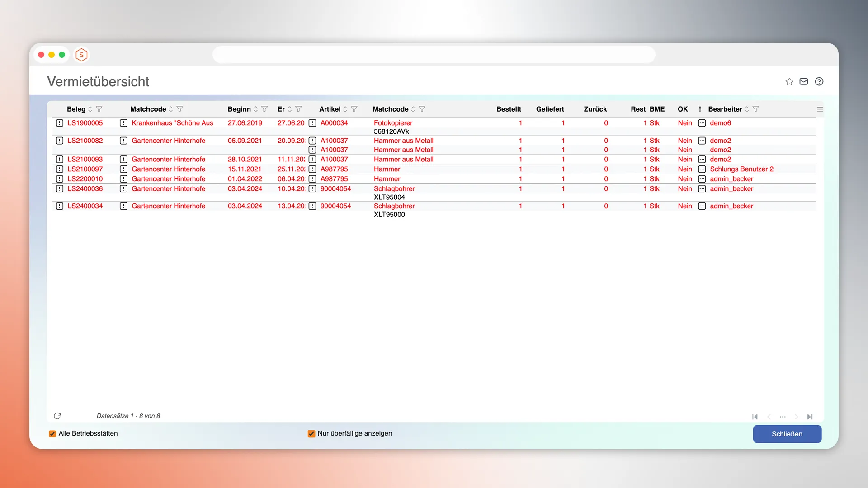868x488 pixels.
Task: Click the Bestellt column header
Action: [509, 109]
